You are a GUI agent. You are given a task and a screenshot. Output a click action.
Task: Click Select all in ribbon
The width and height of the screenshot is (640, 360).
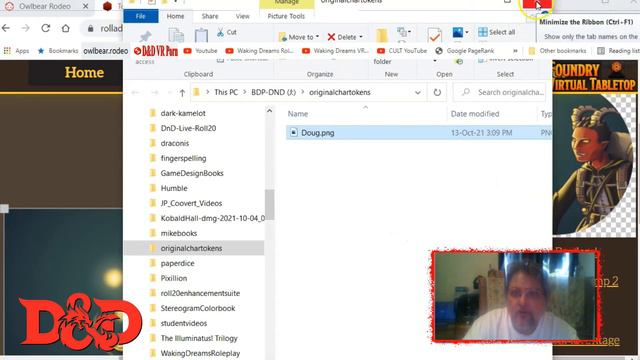click(497, 32)
